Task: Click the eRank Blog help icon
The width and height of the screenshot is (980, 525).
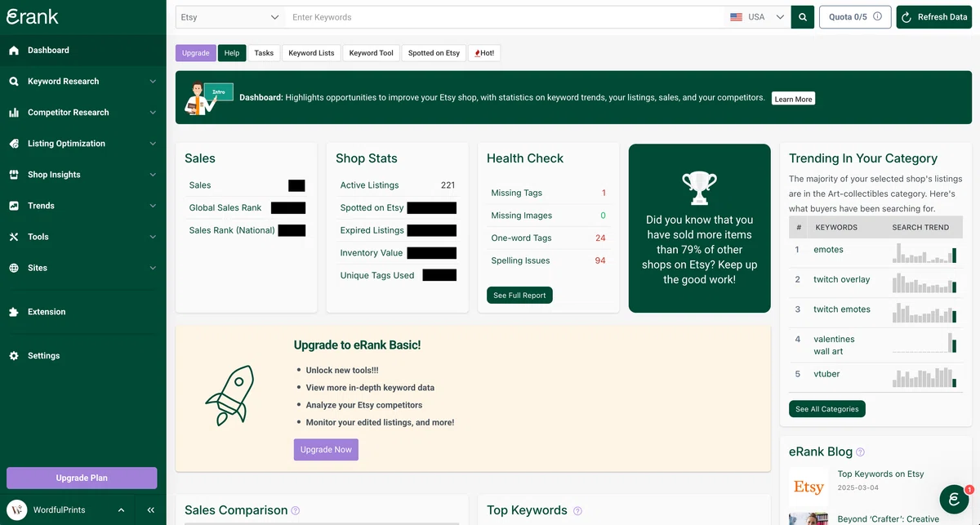Action: [860, 452]
